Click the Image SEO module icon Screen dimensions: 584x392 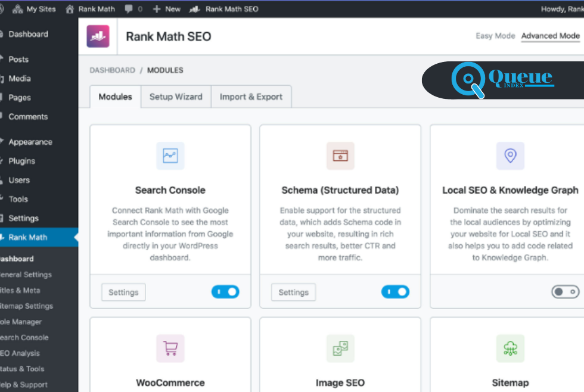coord(340,348)
